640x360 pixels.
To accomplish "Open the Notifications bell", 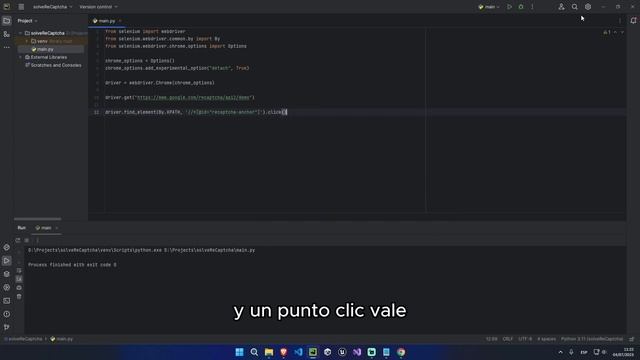I will [633, 21].
